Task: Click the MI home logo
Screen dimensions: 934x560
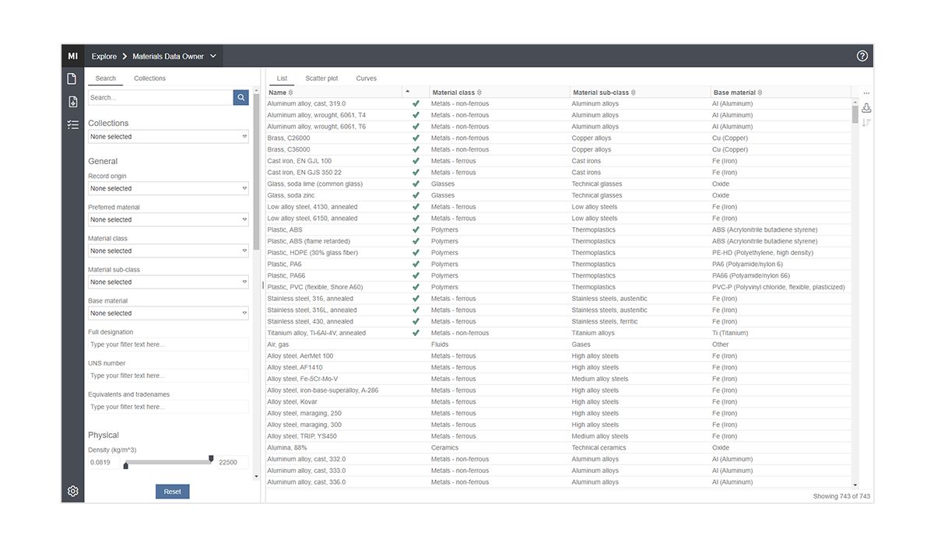Action: (x=72, y=56)
